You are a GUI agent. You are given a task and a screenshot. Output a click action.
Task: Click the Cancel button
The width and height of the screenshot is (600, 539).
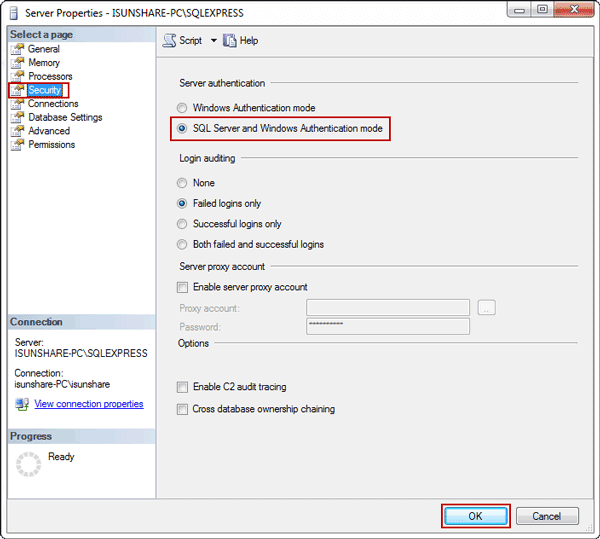coord(547,516)
